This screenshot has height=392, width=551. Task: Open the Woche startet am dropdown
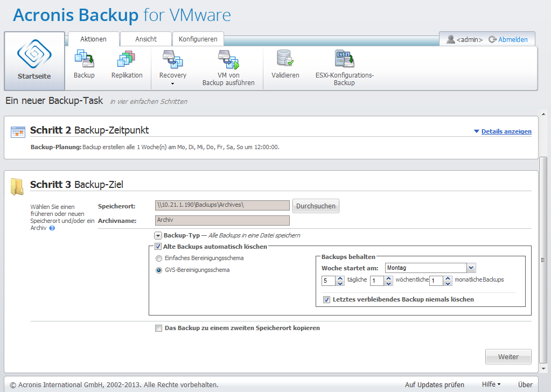point(471,268)
